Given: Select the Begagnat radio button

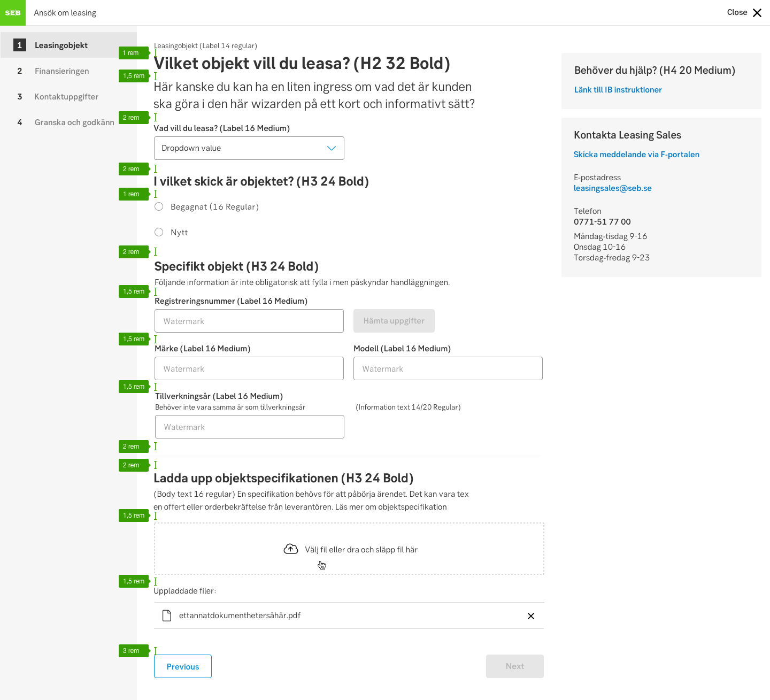Looking at the screenshot, I should (159, 206).
